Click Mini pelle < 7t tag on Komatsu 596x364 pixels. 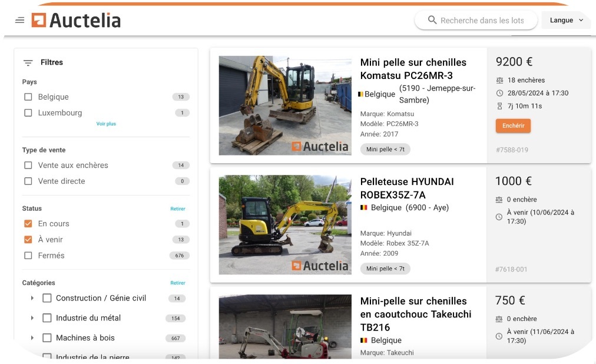[385, 150]
